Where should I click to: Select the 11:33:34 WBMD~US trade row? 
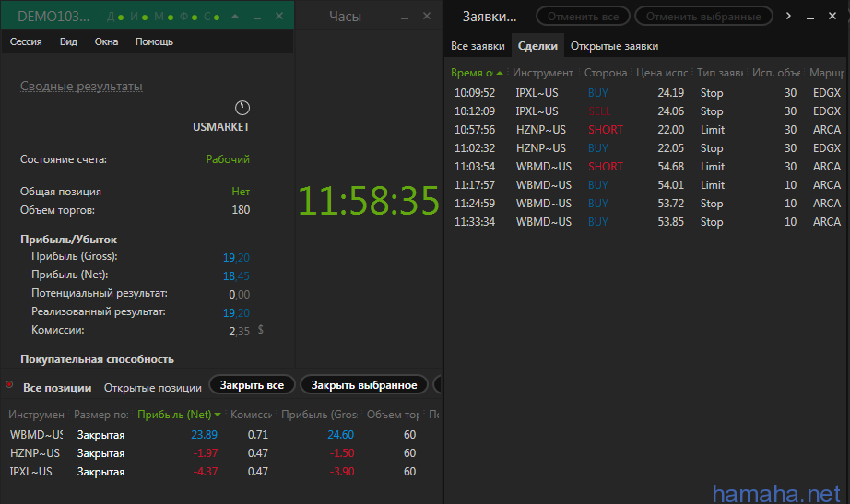(x=647, y=222)
